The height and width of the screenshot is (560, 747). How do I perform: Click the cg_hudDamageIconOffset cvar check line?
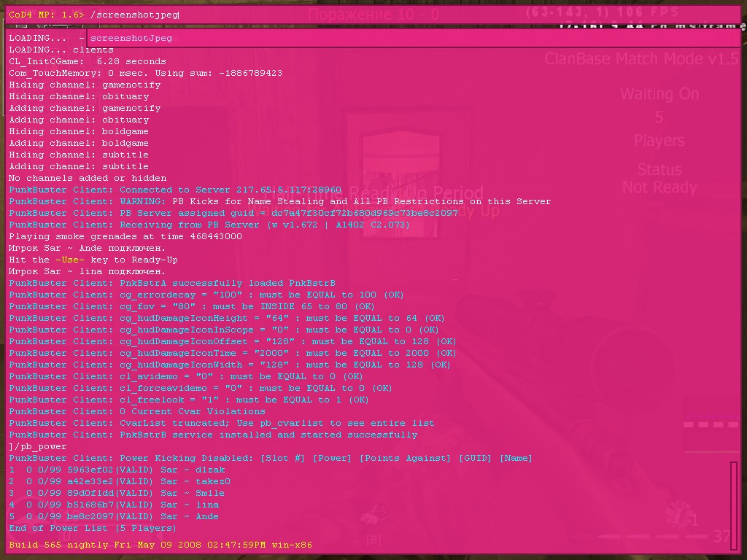[233, 341]
